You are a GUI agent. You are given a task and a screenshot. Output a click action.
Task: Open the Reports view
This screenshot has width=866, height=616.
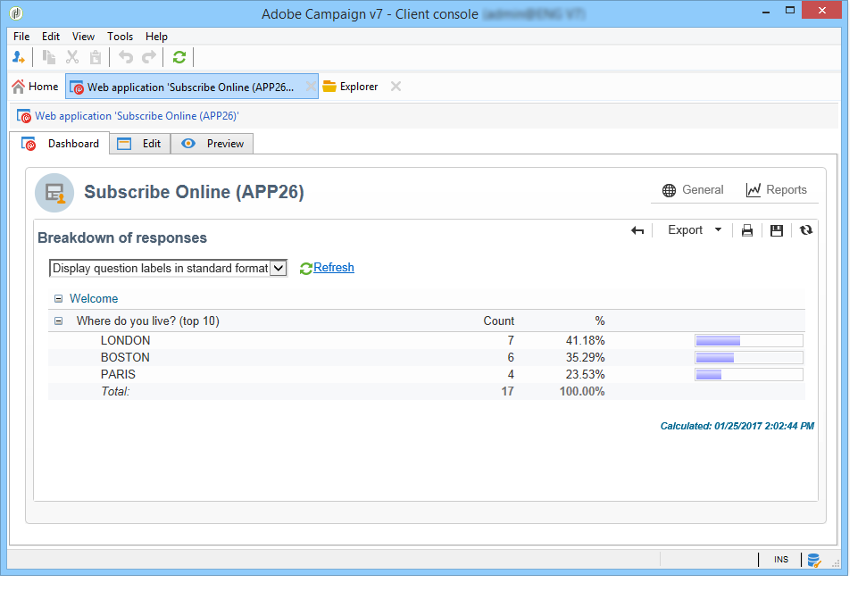[x=777, y=190]
